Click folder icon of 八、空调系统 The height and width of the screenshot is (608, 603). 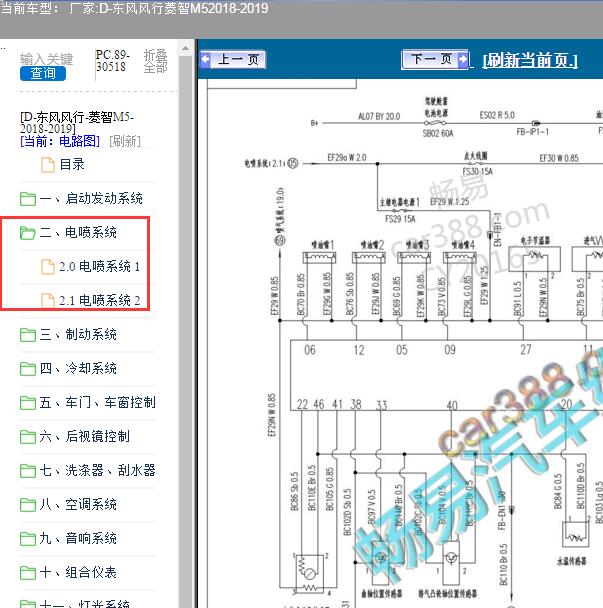coord(28,505)
